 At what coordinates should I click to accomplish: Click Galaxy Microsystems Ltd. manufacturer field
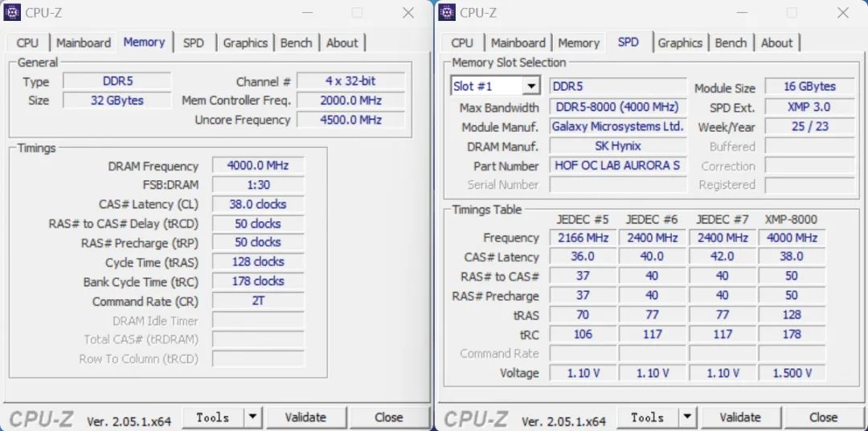(x=618, y=126)
